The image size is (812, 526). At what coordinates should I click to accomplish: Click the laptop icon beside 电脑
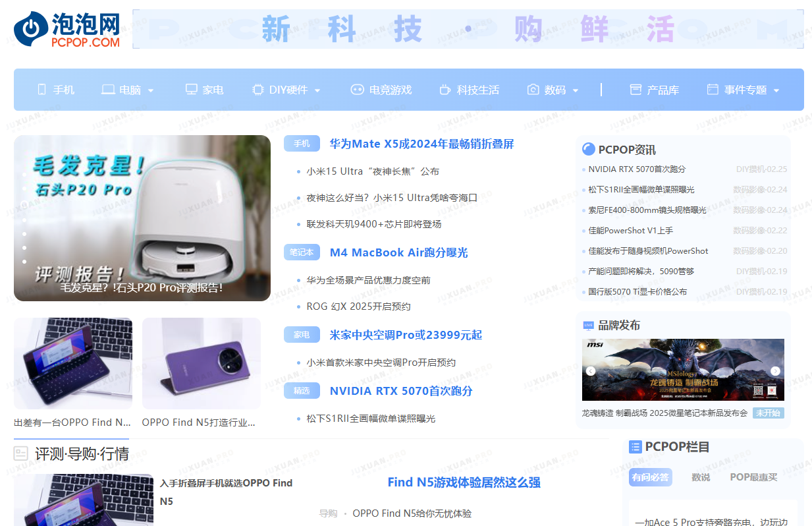(x=108, y=90)
